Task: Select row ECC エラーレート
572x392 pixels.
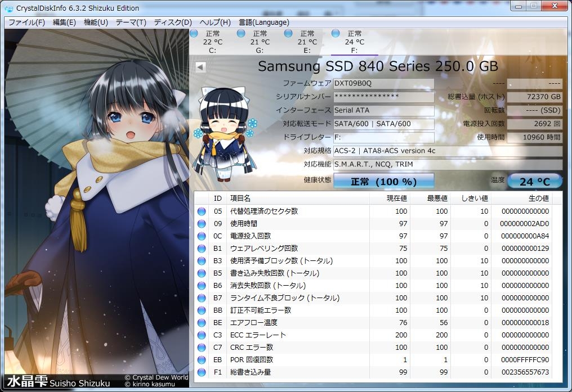Action: click(374, 335)
